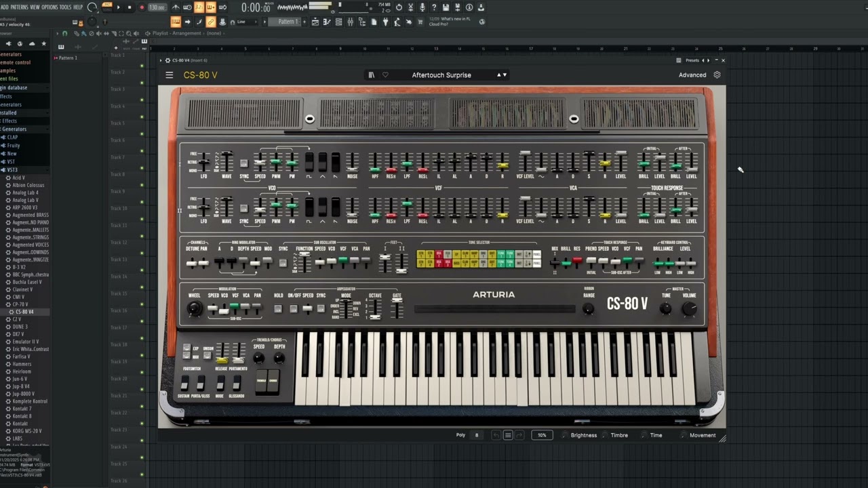This screenshot has width=868, height=488.
Task: Toggle the EXP footswitch button
Action: pos(187,348)
